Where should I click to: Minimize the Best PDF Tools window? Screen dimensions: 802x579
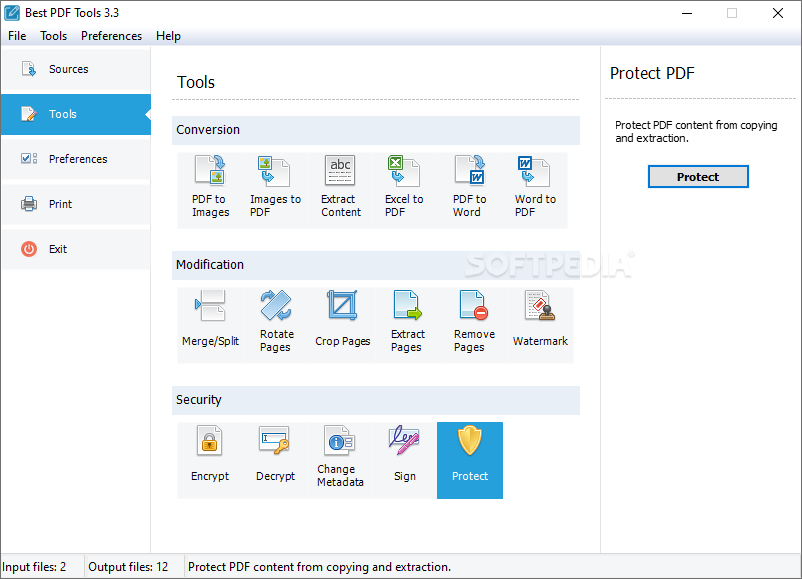click(x=687, y=13)
